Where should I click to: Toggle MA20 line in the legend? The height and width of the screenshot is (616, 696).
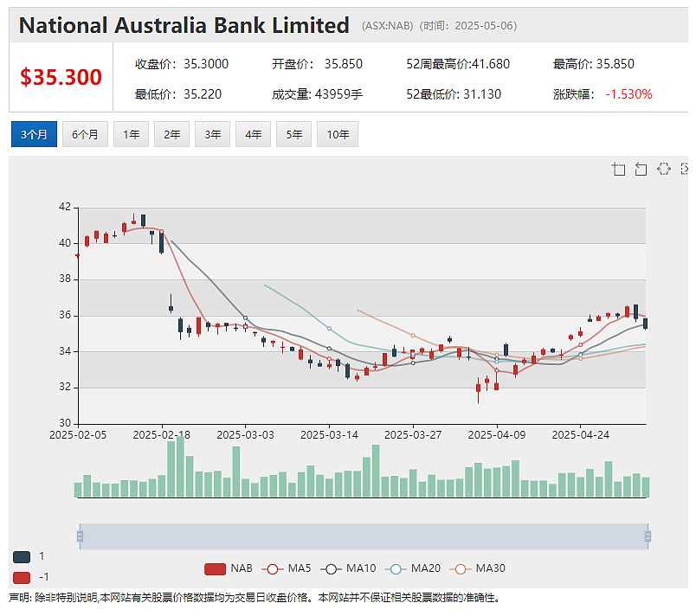coord(413,568)
